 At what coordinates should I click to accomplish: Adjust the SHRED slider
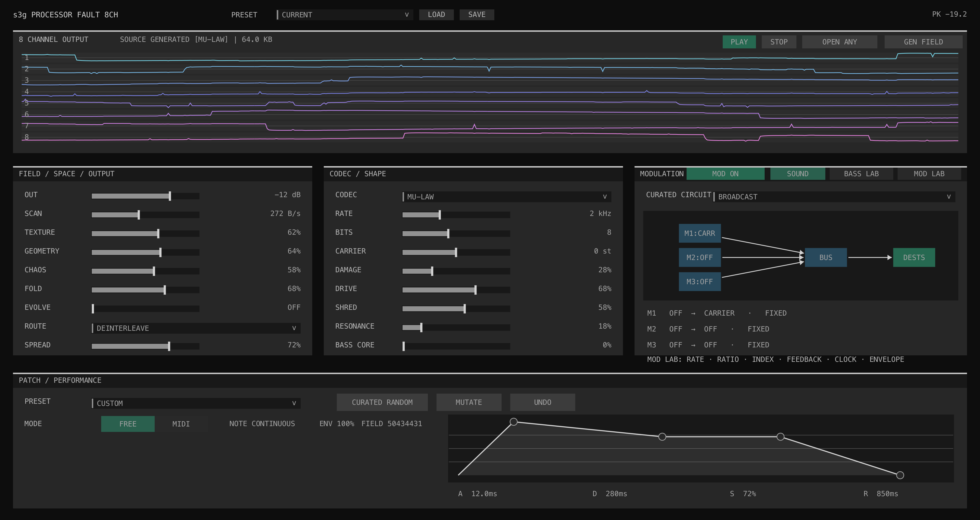coord(456,309)
